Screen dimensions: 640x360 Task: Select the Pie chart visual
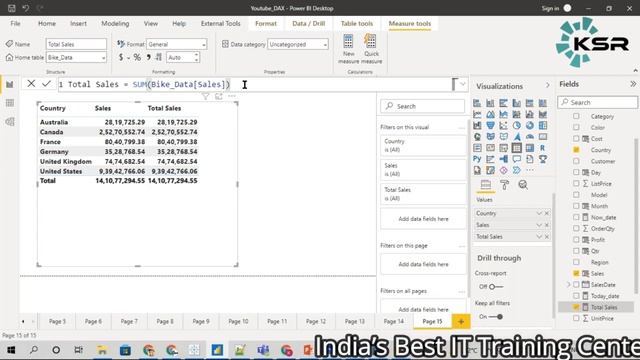[516, 125]
